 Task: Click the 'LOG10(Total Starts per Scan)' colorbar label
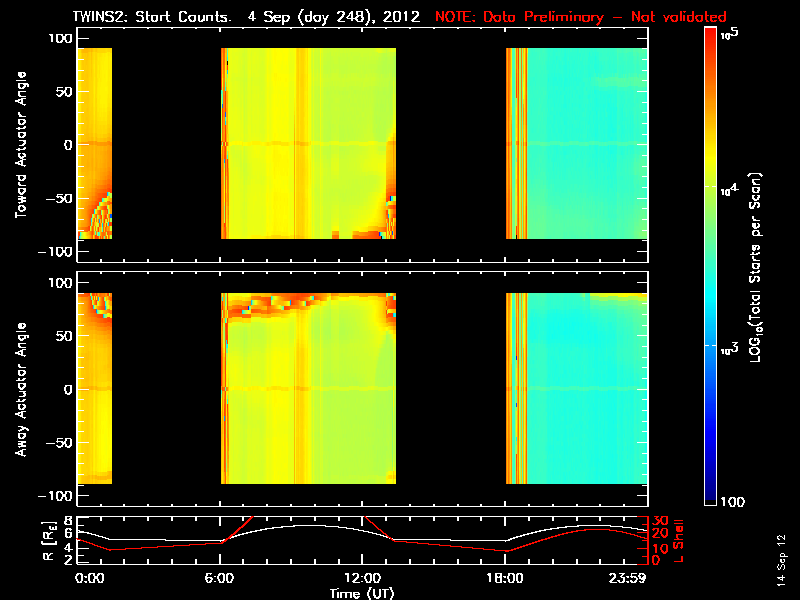[x=755, y=267]
